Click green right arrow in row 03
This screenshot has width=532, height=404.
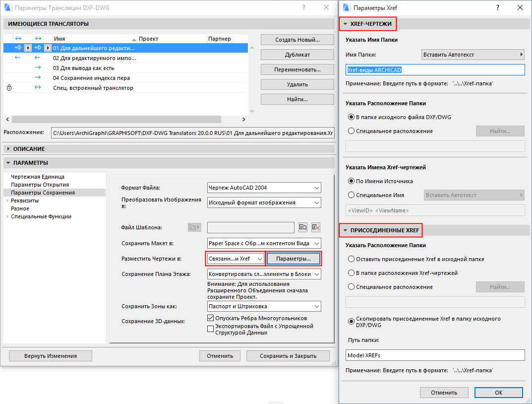[x=38, y=67]
